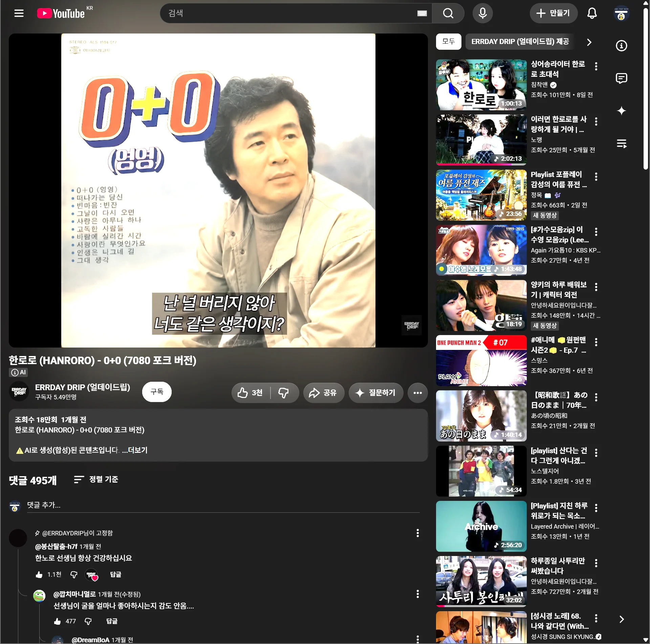This screenshot has height=644, width=650.
Task: Start voice search with the microphone
Action: pos(483,14)
